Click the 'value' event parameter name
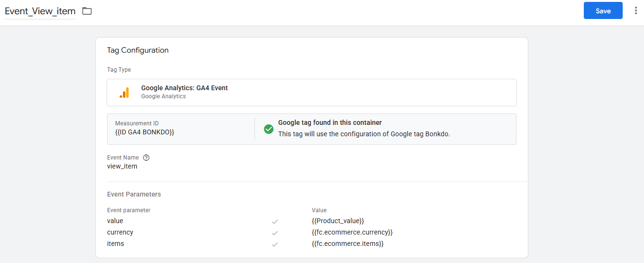644x263 pixels. [115, 221]
